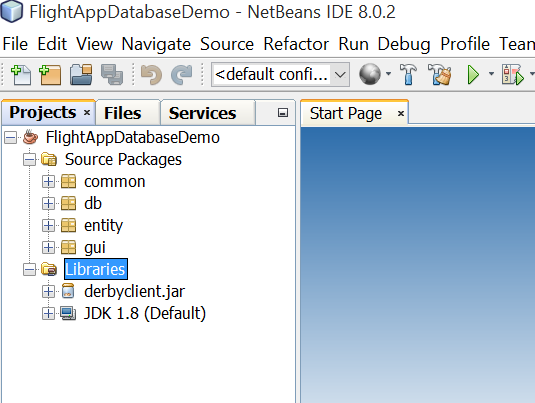Image resolution: width=535 pixels, height=403 pixels.
Task: Close the Start Page tab
Action: pos(401,113)
